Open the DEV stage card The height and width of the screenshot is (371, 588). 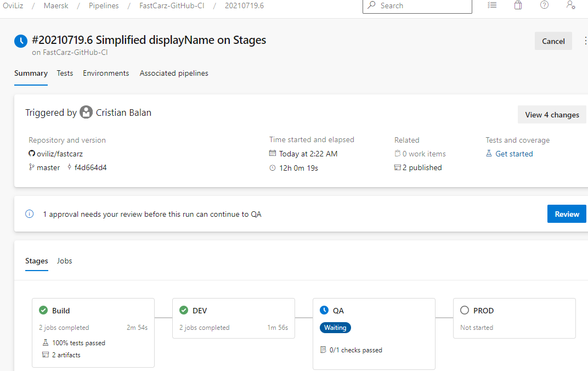tap(234, 318)
